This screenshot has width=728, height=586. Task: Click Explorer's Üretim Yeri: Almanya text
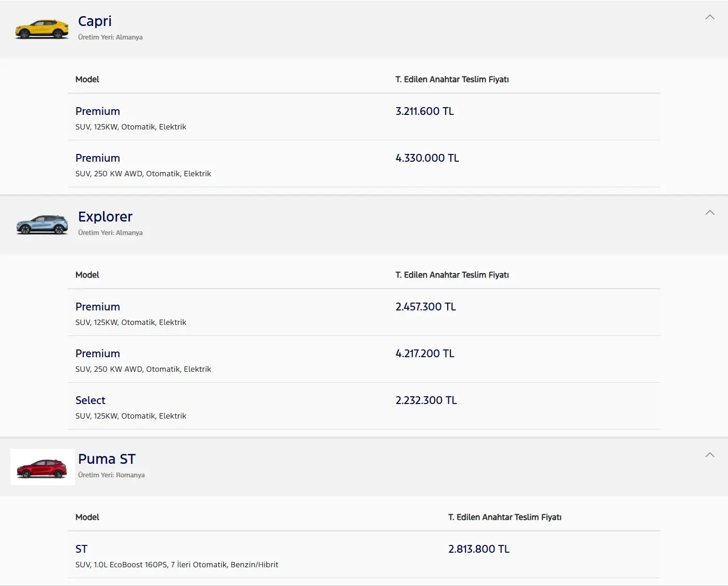110,233
